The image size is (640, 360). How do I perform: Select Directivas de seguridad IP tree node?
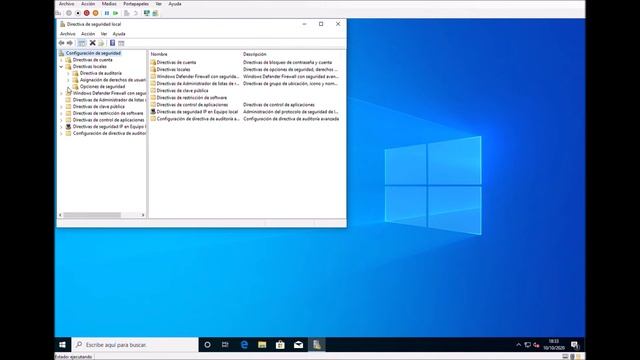109,127
